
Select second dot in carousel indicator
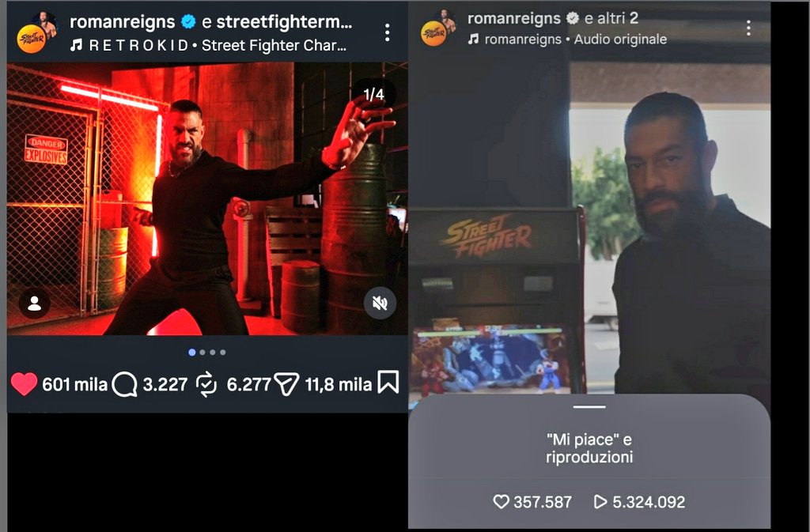point(202,353)
